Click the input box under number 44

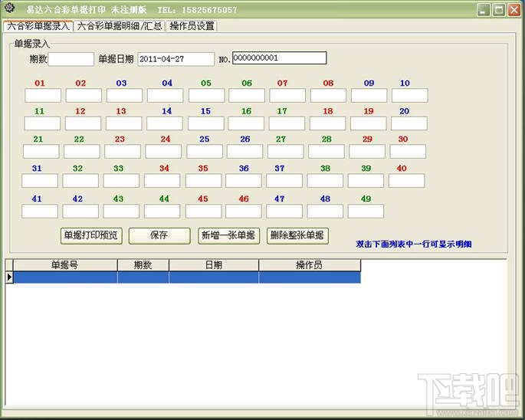[x=162, y=212]
